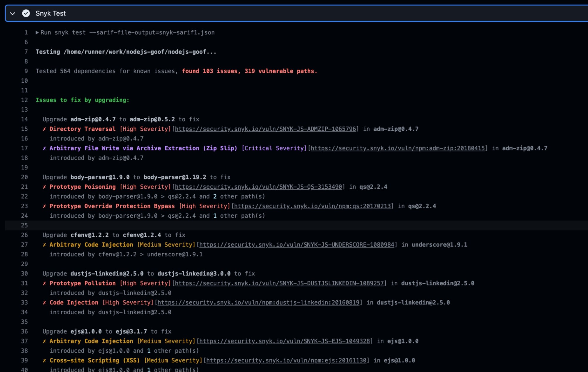Click 'Prototype Poisoning' issue title

pyautogui.click(x=82, y=187)
